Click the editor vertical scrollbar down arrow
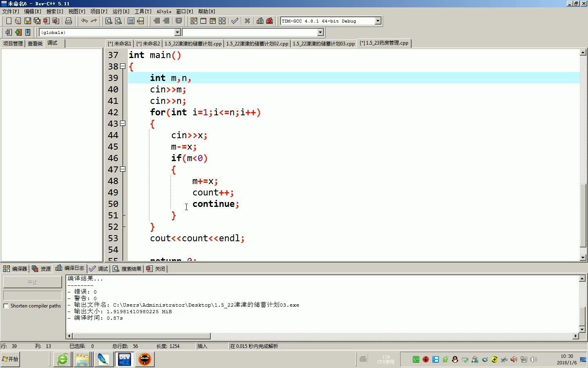This screenshot has width=588, height=368. (x=583, y=258)
